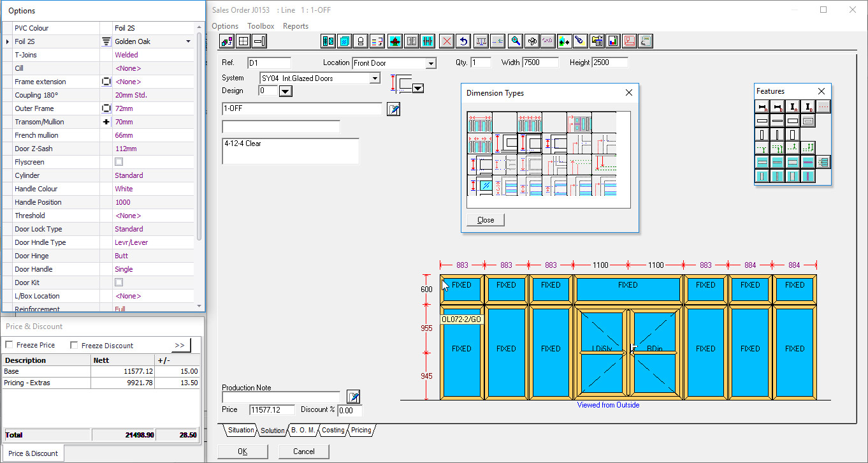This screenshot has width=868, height=463.
Task: Switch to the Costing tab
Action: [x=333, y=430]
